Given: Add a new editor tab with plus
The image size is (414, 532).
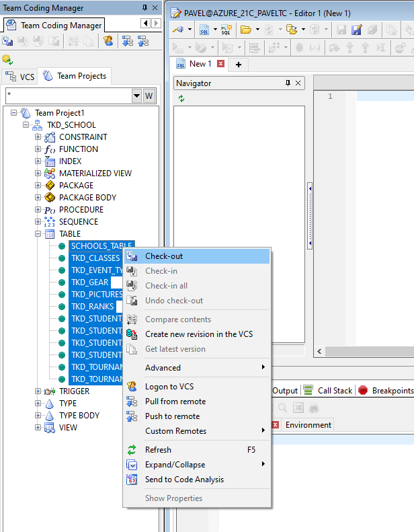Looking at the screenshot, I should point(239,65).
